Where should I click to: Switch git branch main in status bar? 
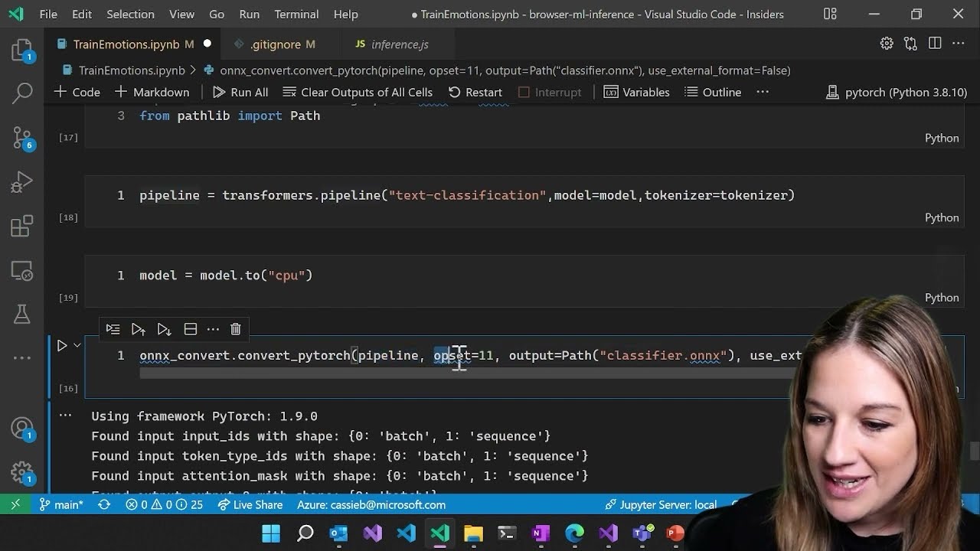click(61, 504)
